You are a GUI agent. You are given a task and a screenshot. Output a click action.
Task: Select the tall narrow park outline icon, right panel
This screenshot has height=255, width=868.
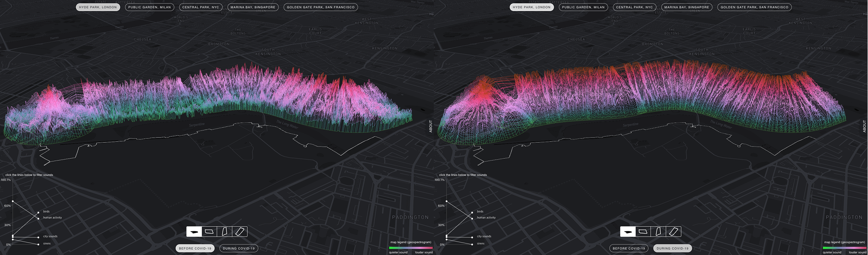pyautogui.click(x=658, y=232)
